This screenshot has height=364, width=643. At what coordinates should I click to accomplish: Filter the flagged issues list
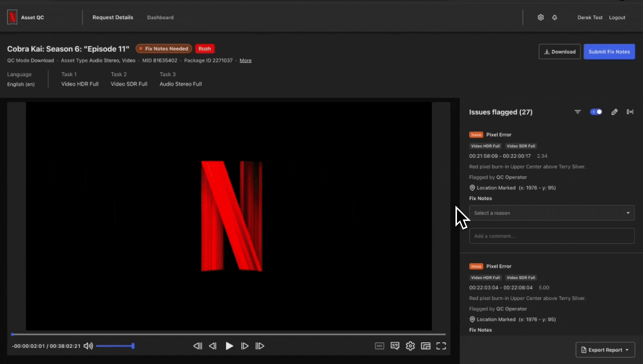point(578,112)
